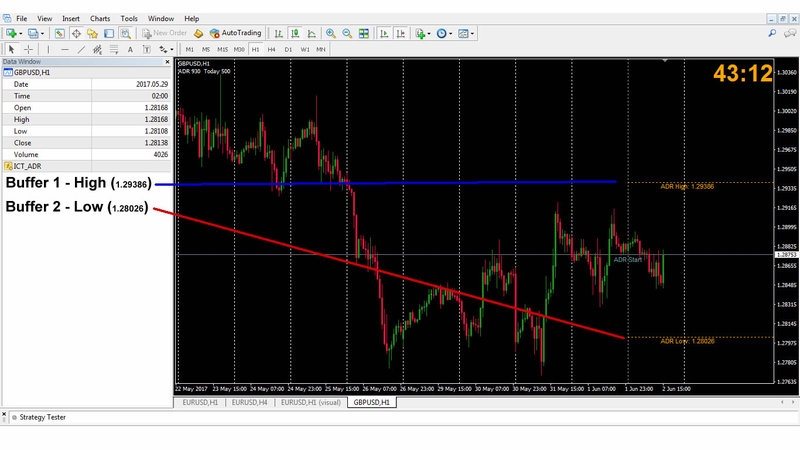Open the Insert menu
Image resolution: width=800 pixels, height=450 pixels.
pos(71,18)
